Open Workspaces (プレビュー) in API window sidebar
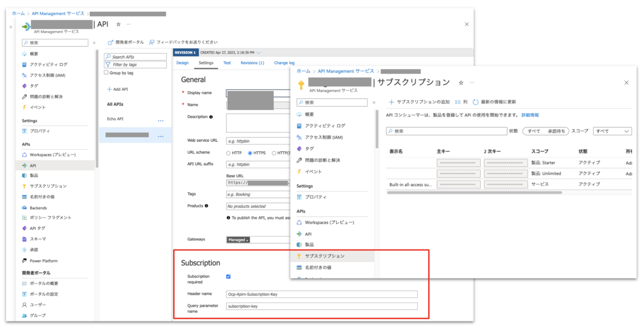Viewport: 644px width, 330px height. click(x=53, y=155)
